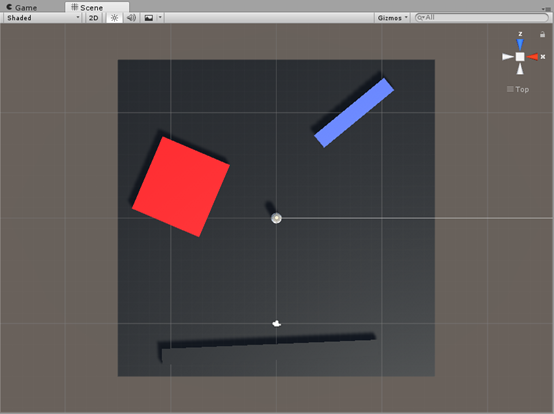
Task: Toggle scene lighting sun icon
Action: (114, 18)
